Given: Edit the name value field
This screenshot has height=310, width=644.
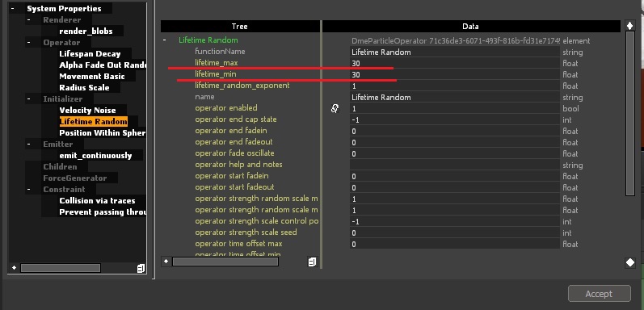Looking at the screenshot, I should 455,98.
